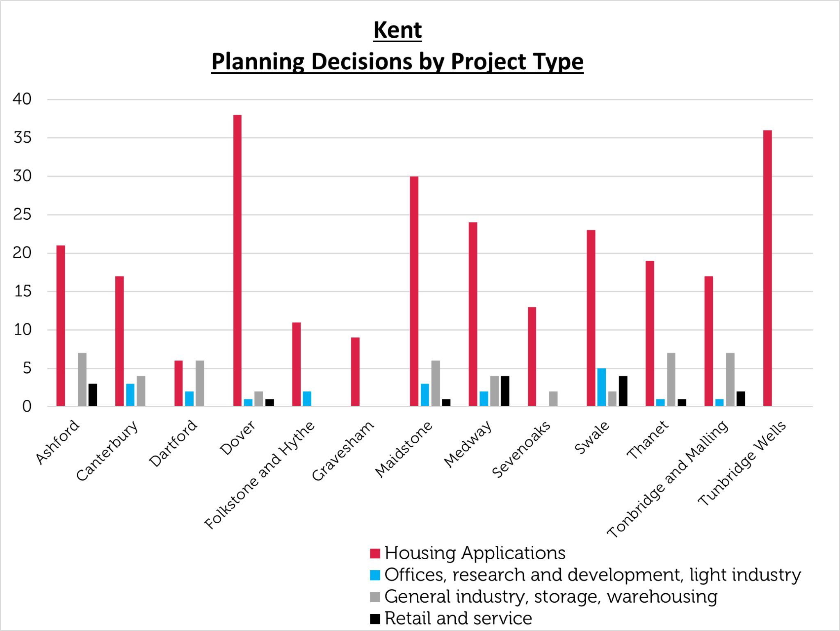Select the blue Offices legend marker
Image resolution: width=840 pixels, height=631 pixels.
375,575
